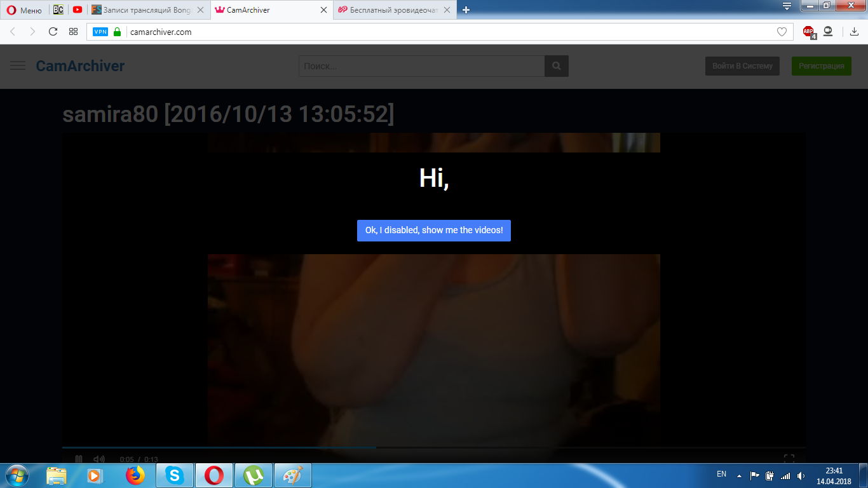Viewport: 868px width, 488px height.
Task: Open the browser downloads panel
Action: pos(854,32)
